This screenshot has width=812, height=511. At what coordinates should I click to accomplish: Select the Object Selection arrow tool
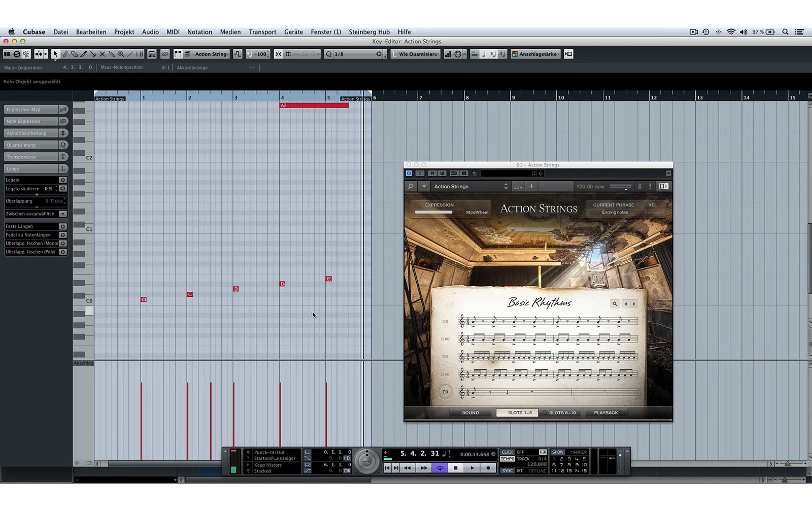click(55, 54)
